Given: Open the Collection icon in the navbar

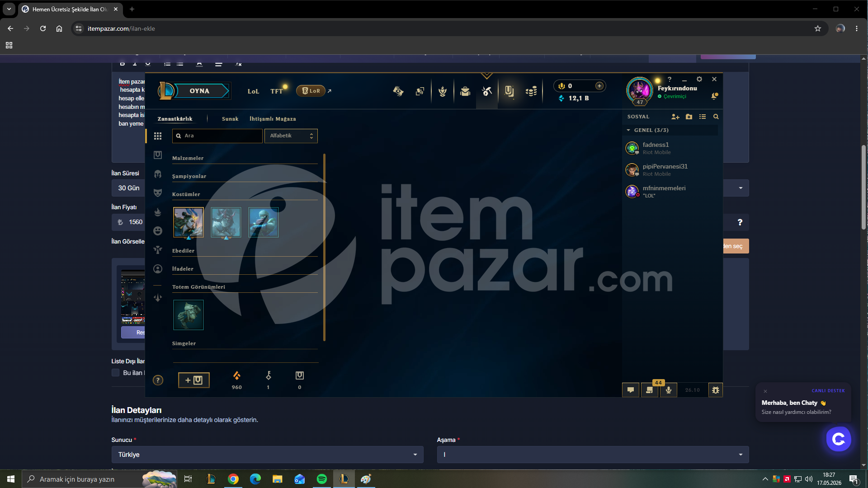Looking at the screenshot, I should point(443,91).
